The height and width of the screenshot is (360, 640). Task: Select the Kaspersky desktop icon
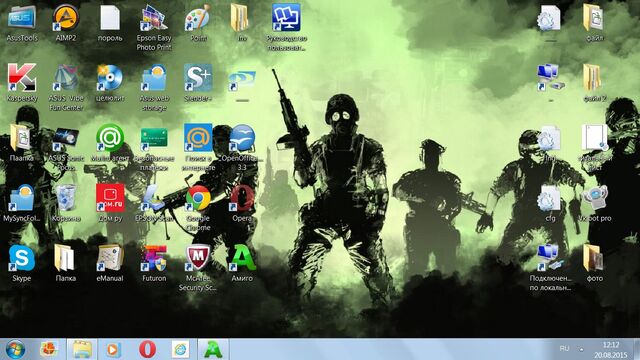tap(22, 83)
